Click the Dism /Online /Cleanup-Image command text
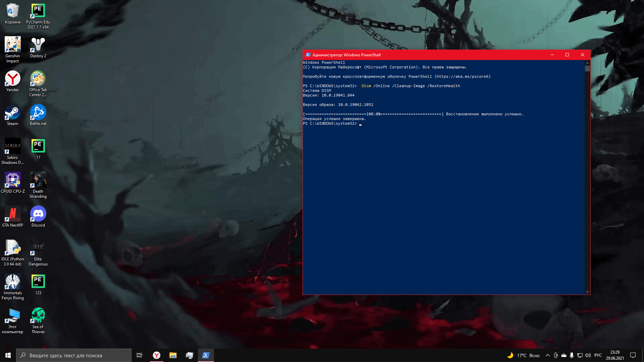 pyautogui.click(x=411, y=86)
